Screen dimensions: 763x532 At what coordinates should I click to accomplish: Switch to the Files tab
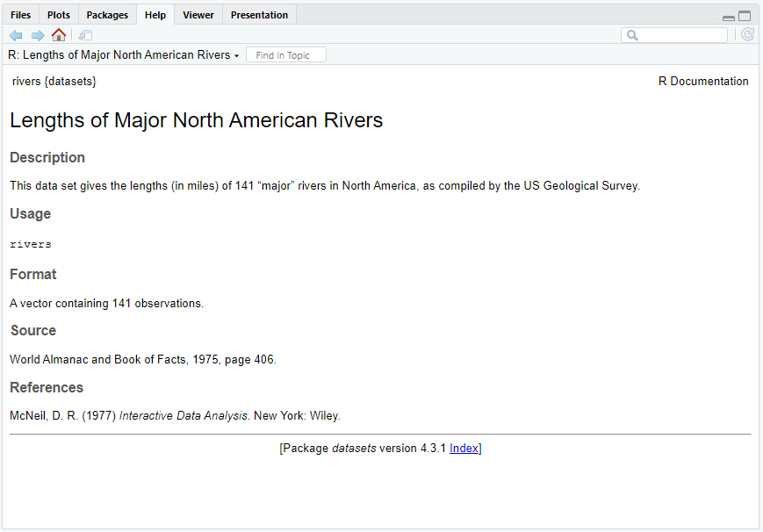coord(20,15)
